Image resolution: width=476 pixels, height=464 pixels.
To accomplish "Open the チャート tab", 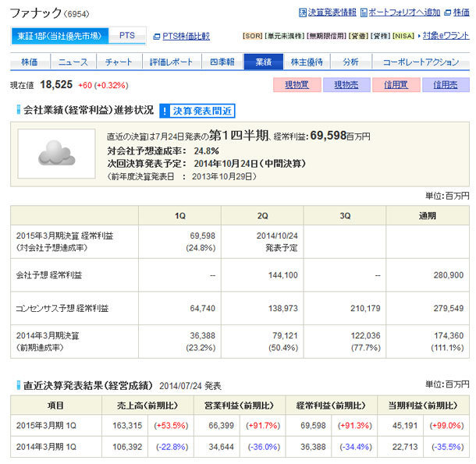I will pos(119,62).
